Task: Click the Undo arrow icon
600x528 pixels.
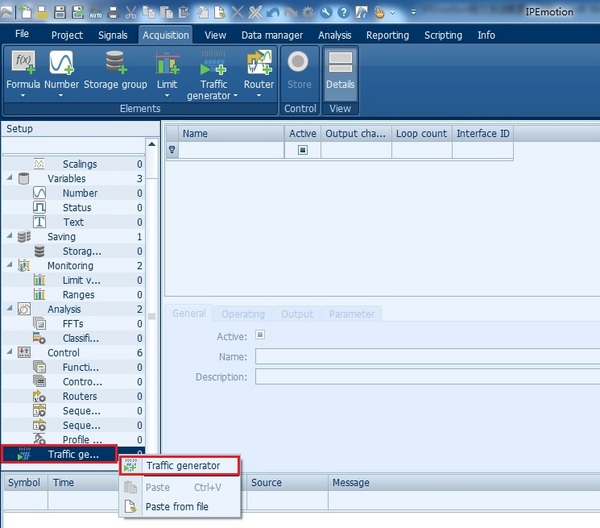Action: (x=272, y=13)
